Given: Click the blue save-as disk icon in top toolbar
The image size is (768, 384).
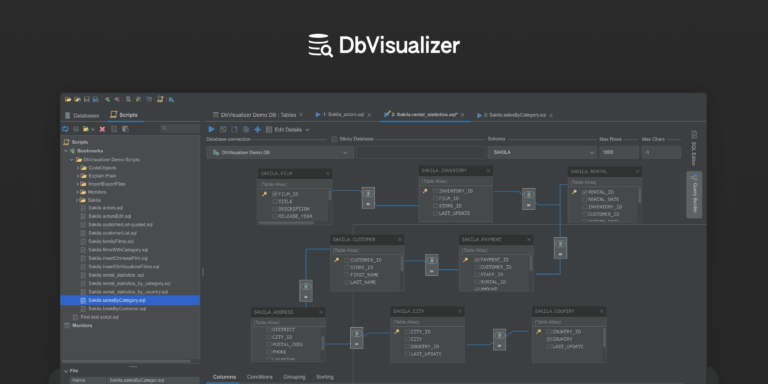Looking at the screenshot, I should 96,99.
